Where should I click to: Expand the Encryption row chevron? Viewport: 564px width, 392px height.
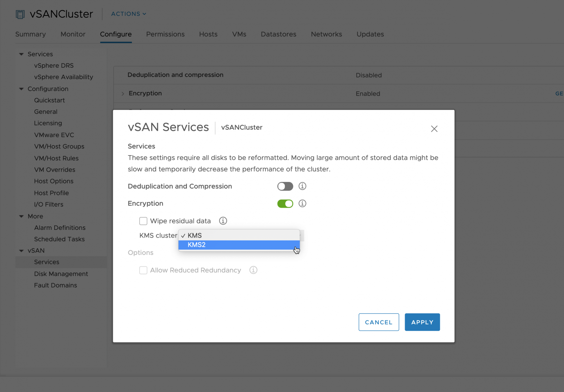(123, 93)
